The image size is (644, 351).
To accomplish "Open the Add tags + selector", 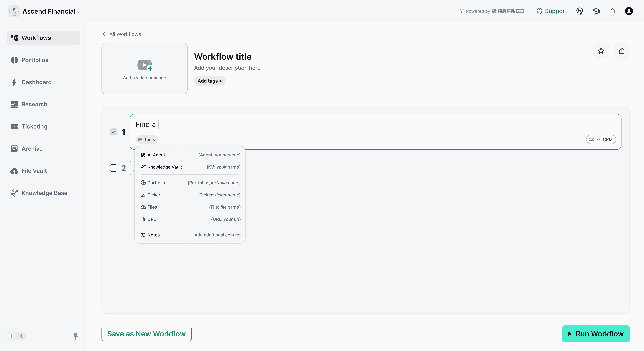I will point(210,81).
